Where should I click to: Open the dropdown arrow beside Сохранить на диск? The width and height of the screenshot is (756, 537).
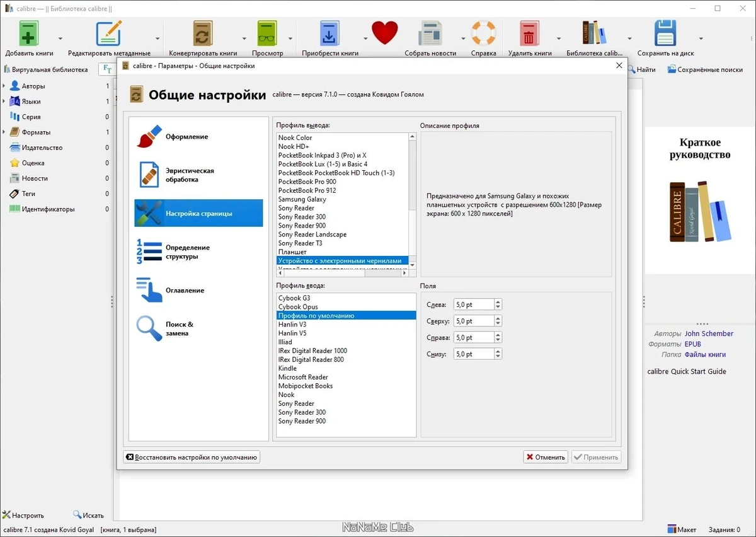701,38
